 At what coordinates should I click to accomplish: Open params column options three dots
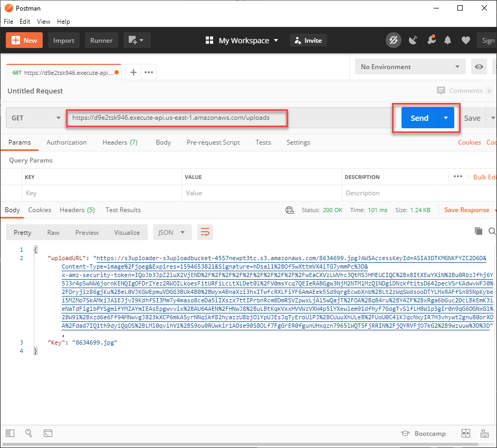coord(458,176)
